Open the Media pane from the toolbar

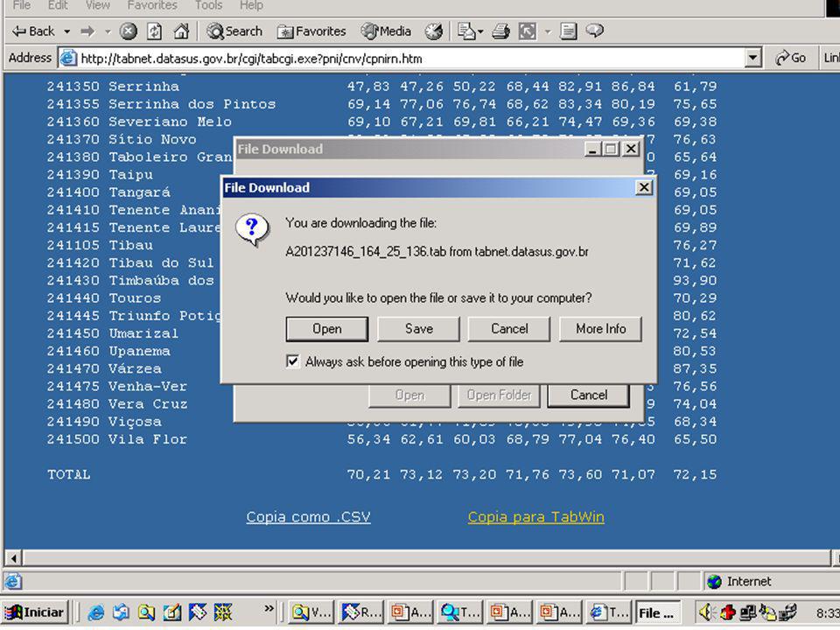pyautogui.click(x=386, y=31)
